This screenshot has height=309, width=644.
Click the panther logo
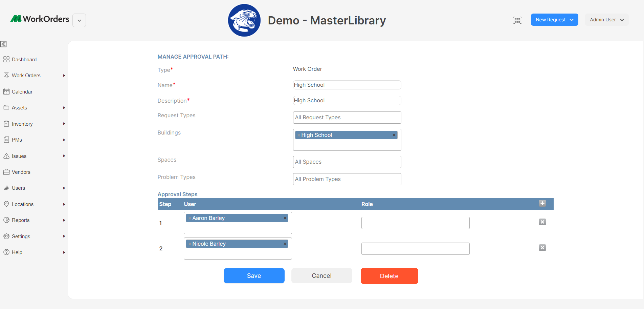tap(244, 20)
